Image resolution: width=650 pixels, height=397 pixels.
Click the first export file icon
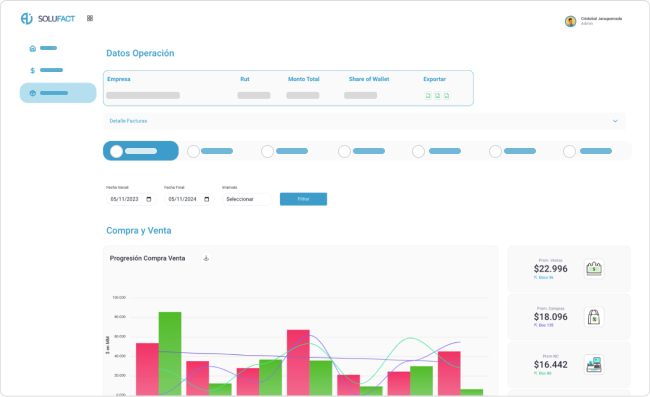(x=428, y=96)
